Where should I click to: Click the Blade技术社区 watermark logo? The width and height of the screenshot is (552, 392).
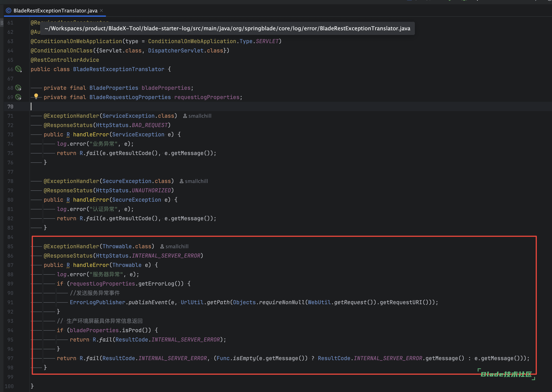[x=506, y=374]
